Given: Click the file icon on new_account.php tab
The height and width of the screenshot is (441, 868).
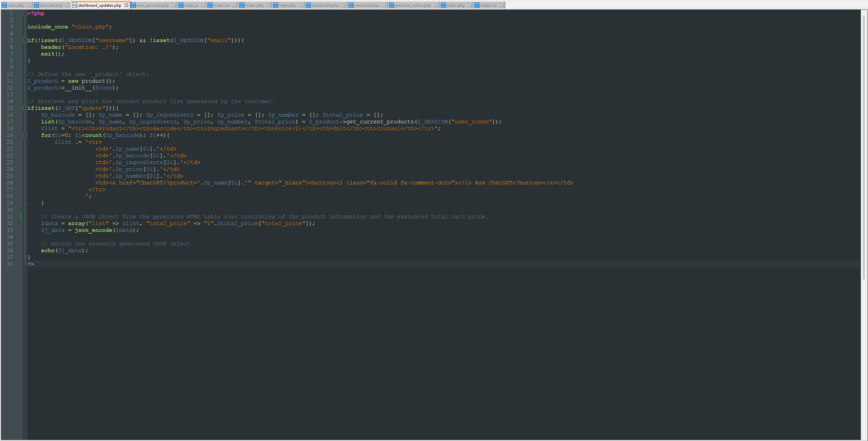Looking at the screenshot, I should pyautogui.click(x=134, y=5).
